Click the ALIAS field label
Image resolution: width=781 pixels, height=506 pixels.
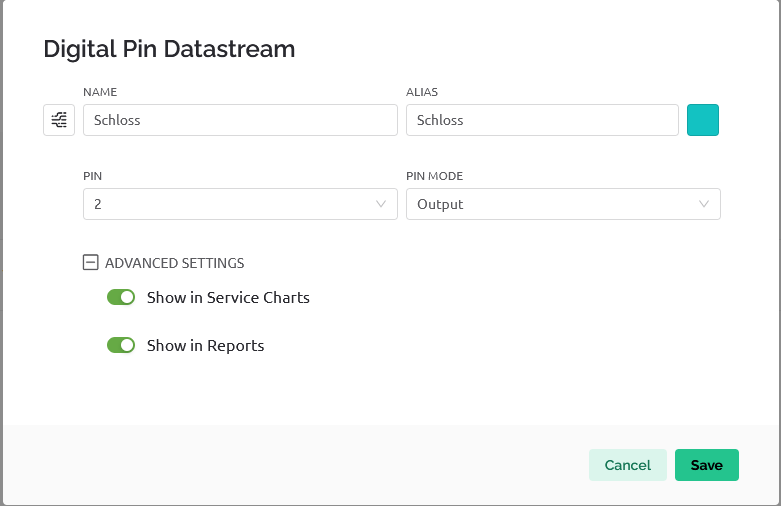click(x=422, y=92)
